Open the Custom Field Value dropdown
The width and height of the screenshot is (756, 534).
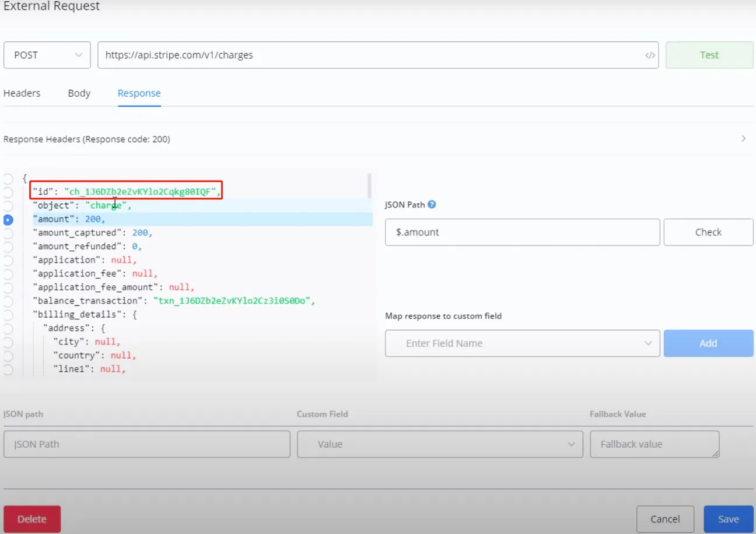pos(440,444)
